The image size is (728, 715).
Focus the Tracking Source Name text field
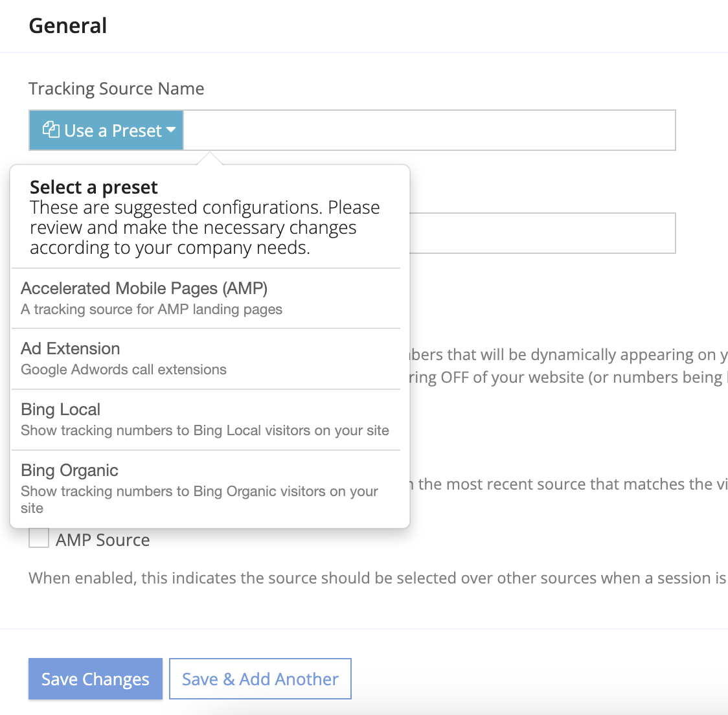429,130
